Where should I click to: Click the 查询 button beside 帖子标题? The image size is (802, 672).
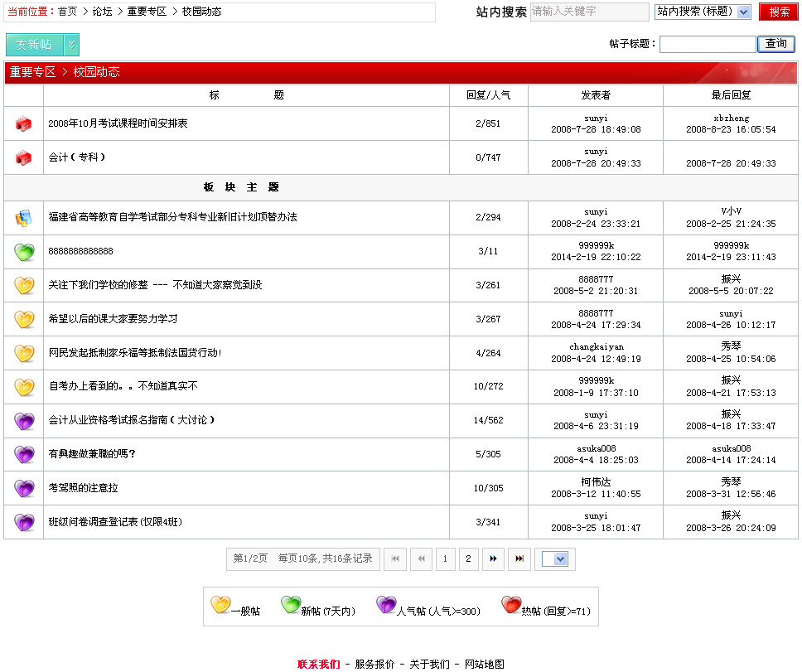coord(775,43)
